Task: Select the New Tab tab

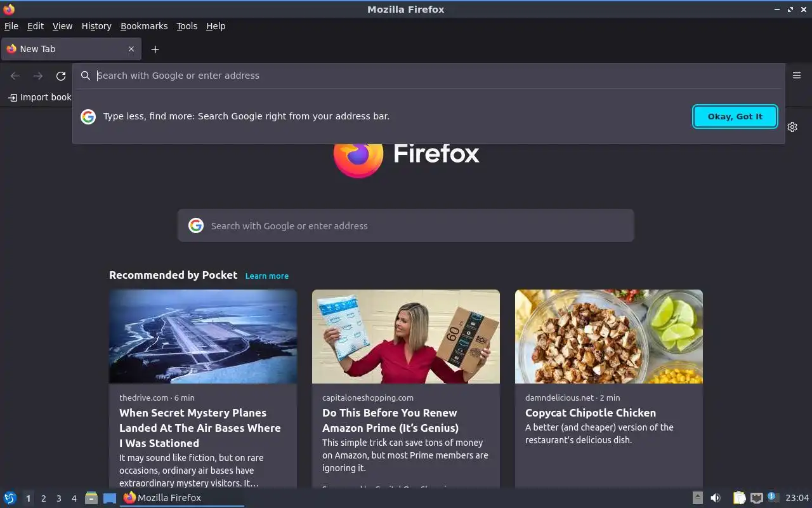Action: tap(71, 49)
